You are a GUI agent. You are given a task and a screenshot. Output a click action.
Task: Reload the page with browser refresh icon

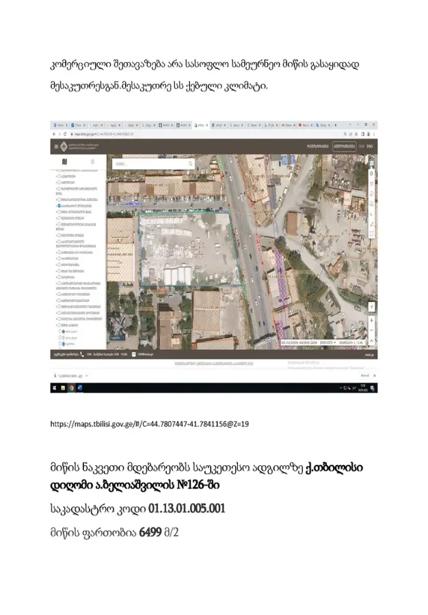pyautogui.click(x=65, y=134)
